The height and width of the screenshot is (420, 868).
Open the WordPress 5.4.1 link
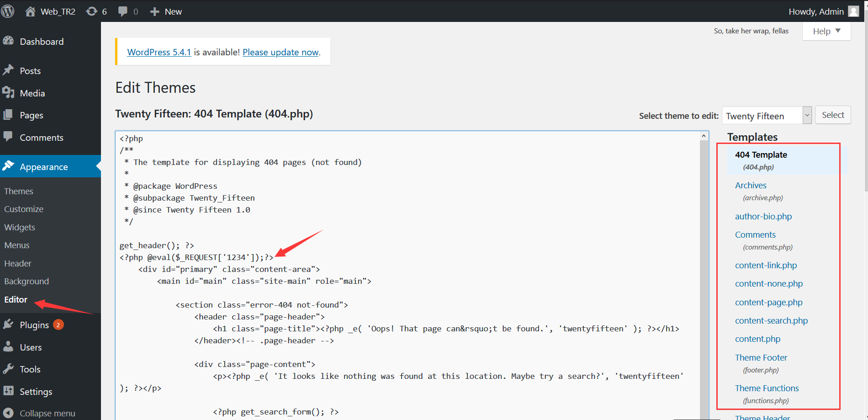point(159,52)
